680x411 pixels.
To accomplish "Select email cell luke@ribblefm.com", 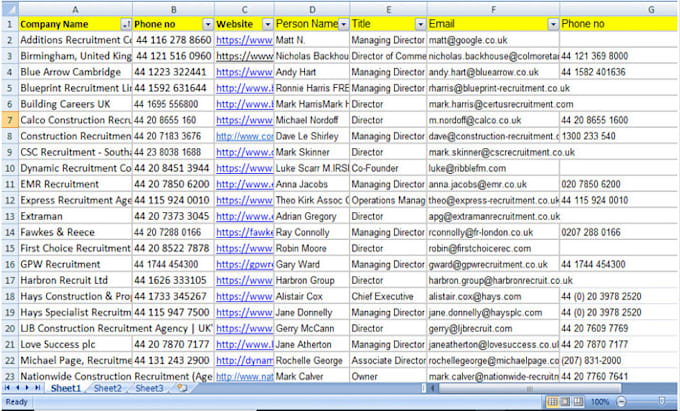I will [493, 168].
